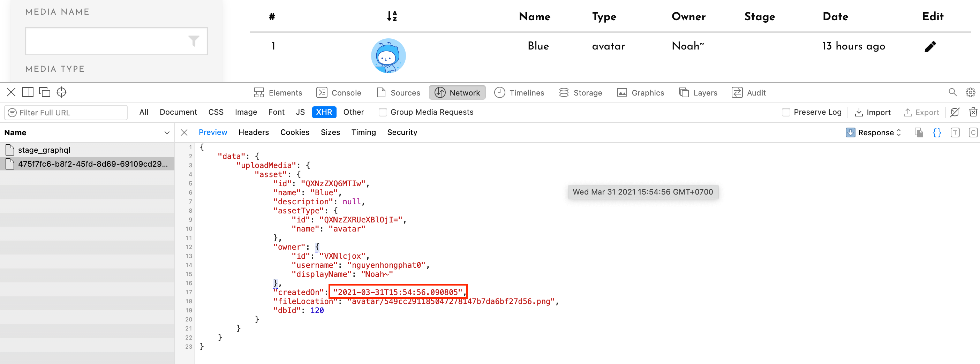Open the Headers tab of the request
This screenshot has width=980, height=364.
[253, 132]
